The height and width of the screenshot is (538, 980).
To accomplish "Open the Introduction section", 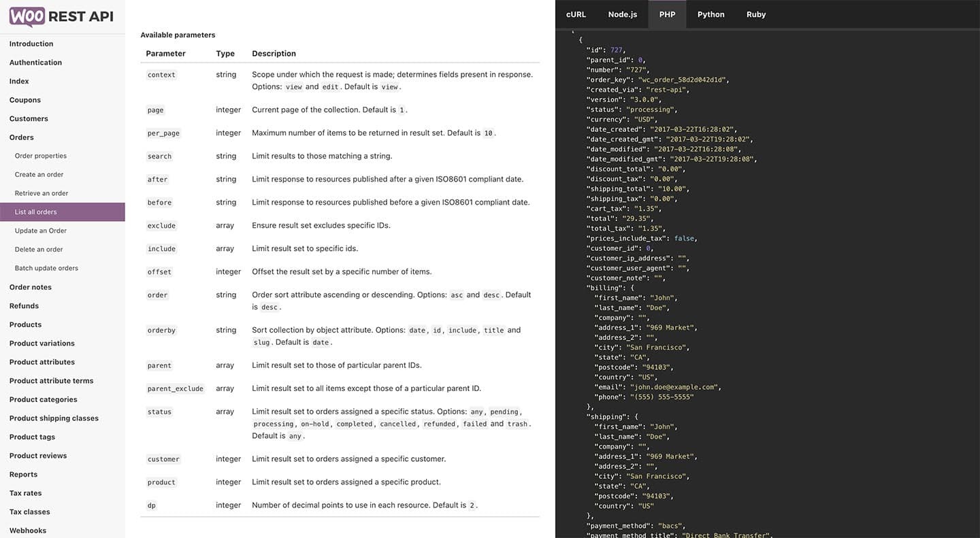I will pos(31,44).
